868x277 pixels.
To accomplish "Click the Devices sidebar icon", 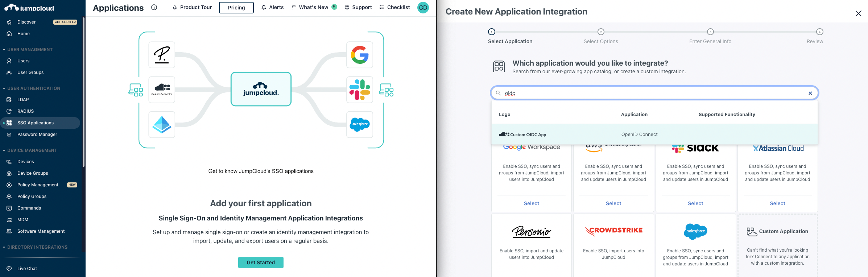I will (9, 162).
